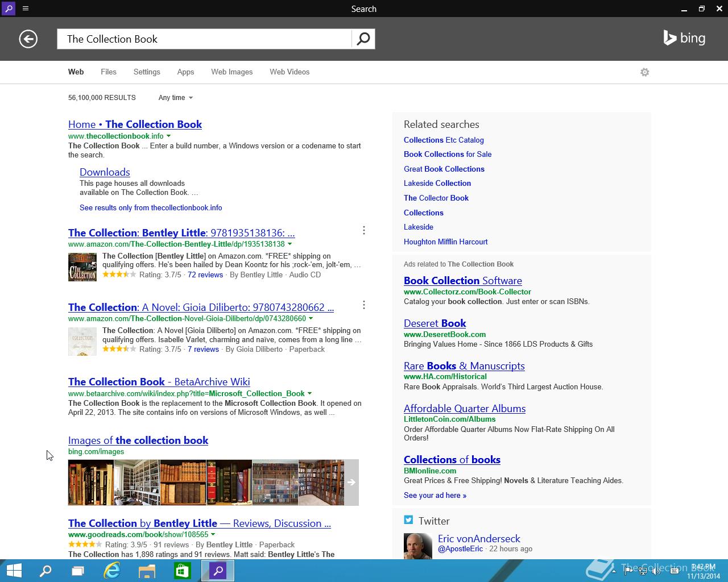Open the Windows Start button

click(14, 571)
